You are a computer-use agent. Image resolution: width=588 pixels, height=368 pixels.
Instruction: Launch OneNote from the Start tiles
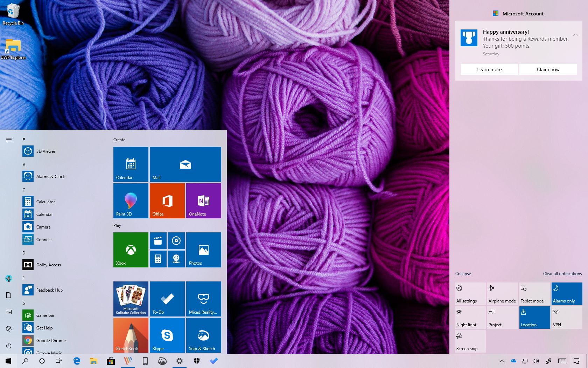pyautogui.click(x=203, y=200)
